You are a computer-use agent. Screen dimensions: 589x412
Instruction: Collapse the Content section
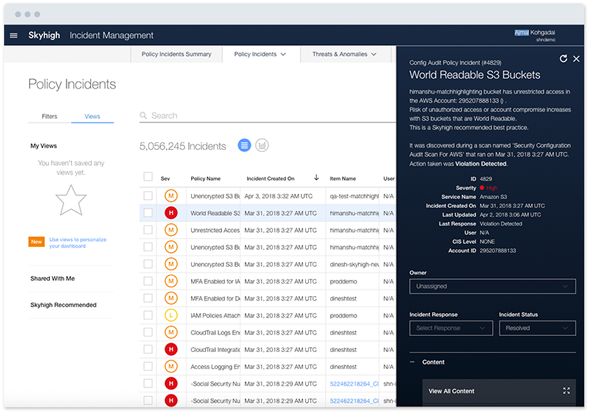(x=412, y=362)
